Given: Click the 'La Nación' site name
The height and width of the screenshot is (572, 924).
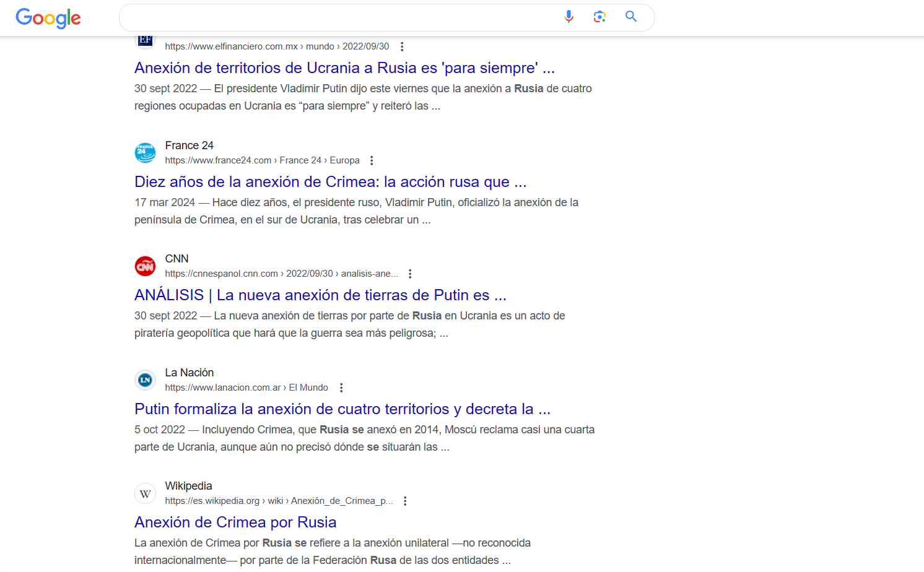Looking at the screenshot, I should pos(189,373).
